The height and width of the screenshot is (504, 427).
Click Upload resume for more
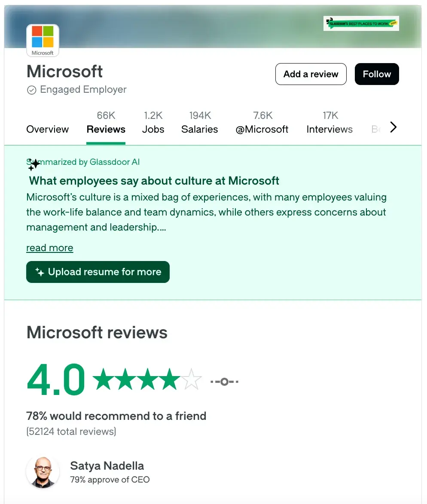98,272
